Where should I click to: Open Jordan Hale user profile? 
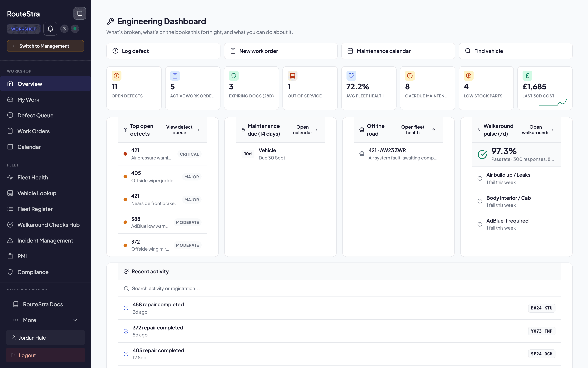tap(45, 338)
